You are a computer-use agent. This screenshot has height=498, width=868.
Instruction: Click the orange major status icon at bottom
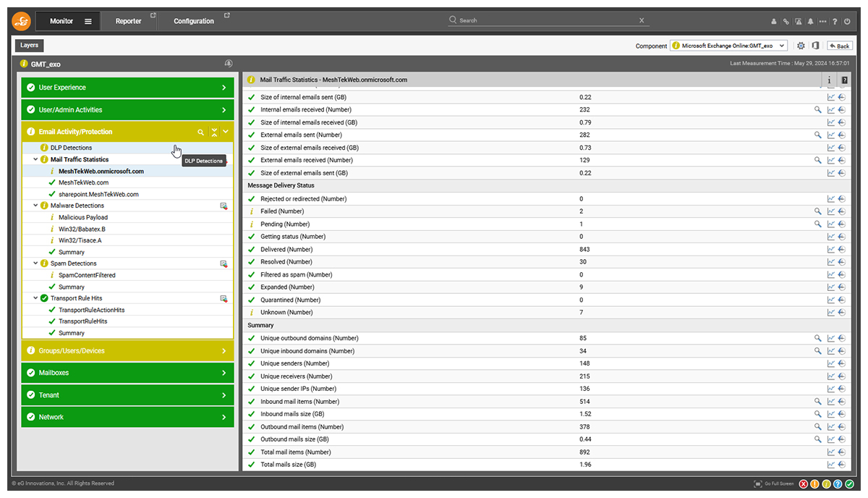[x=814, y=484]
